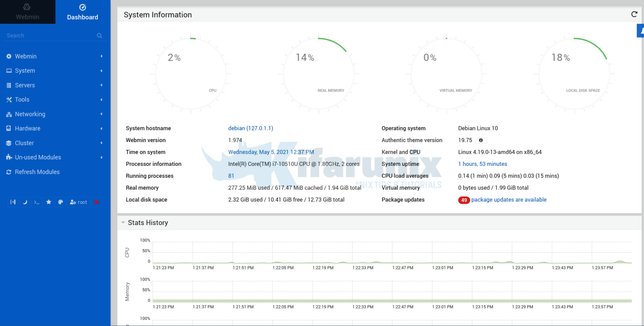This screenshot has height=326, width=644.
Task: Toggle night mode with the moon icon
Action: click(25, 202)
